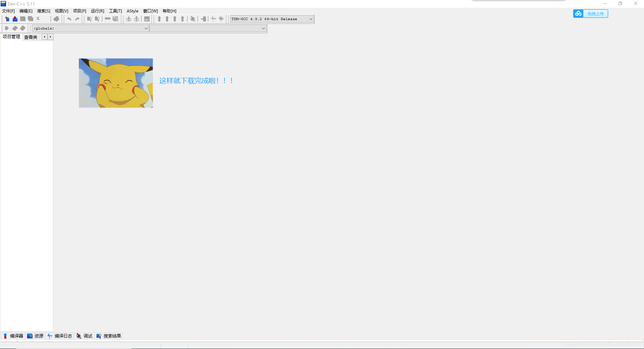Click the Redo arrow icon
Viewport: 644px width, 349px height.
(x=77, y=19)
